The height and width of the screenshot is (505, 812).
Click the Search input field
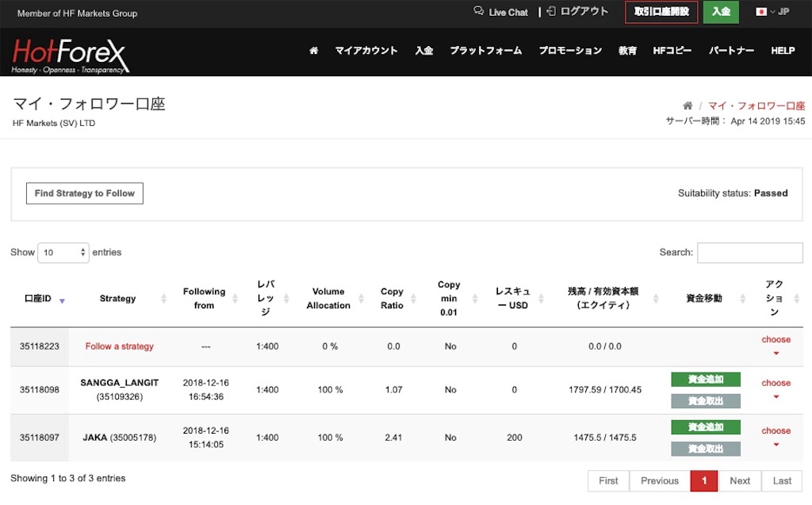click(750, 252)
